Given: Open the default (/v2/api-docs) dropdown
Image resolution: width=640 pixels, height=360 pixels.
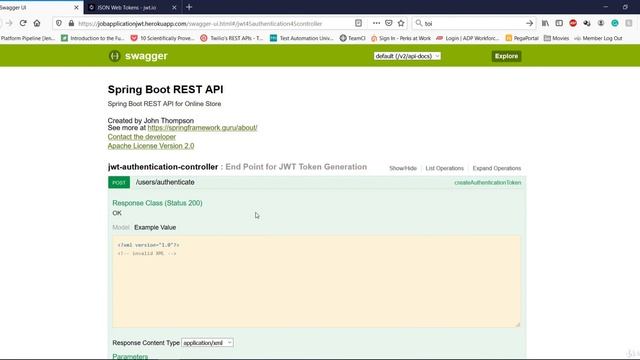Looking at the screenshot, I should 407,56.
